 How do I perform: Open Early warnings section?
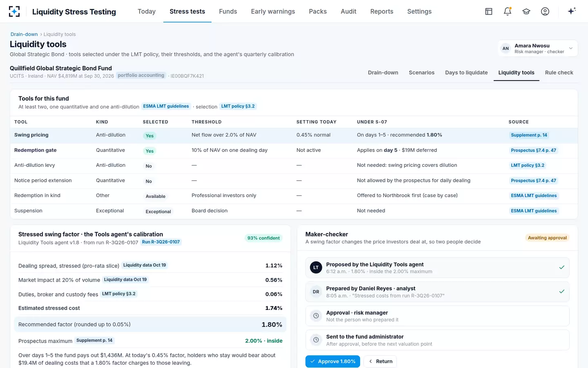point(273,11)
